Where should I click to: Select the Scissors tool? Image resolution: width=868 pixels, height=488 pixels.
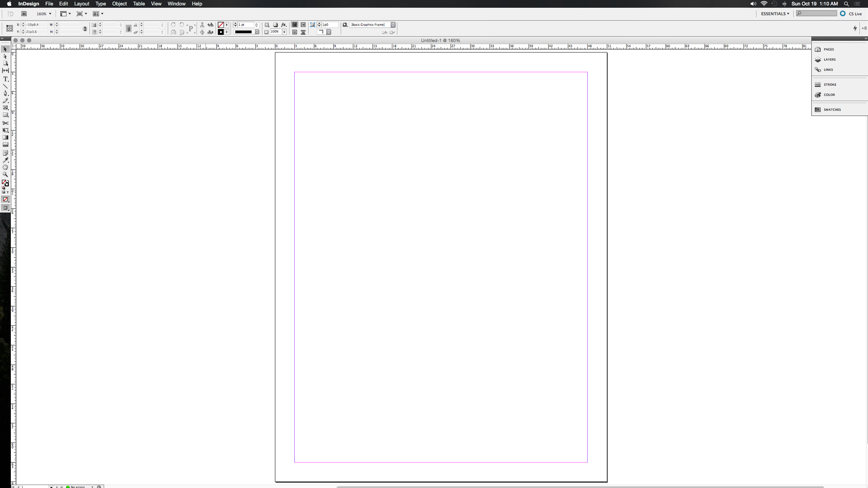click(5, 123)
